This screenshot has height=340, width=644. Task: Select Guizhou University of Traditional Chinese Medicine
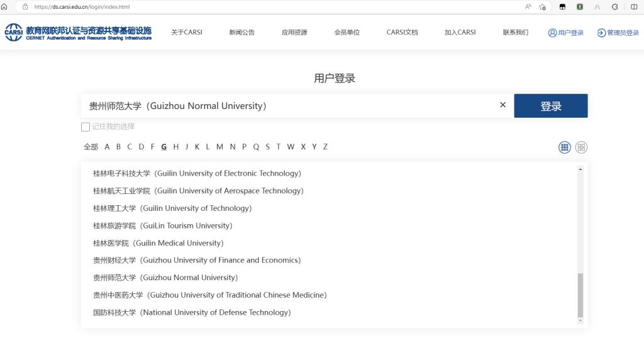point(210,295)
